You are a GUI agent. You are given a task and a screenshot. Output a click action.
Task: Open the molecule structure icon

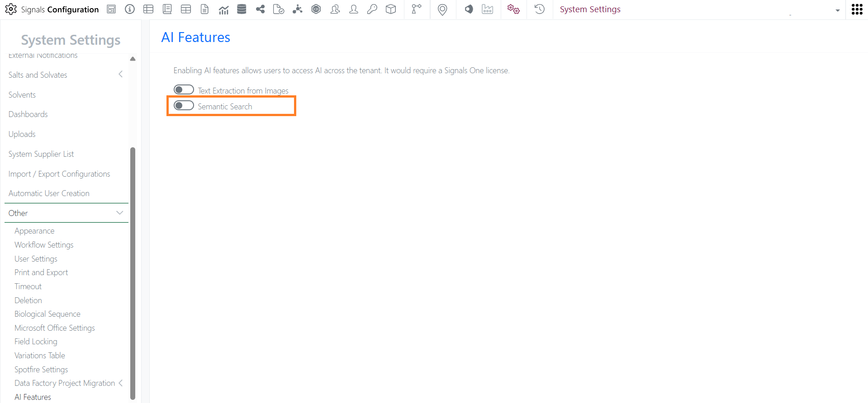[298, 9]
